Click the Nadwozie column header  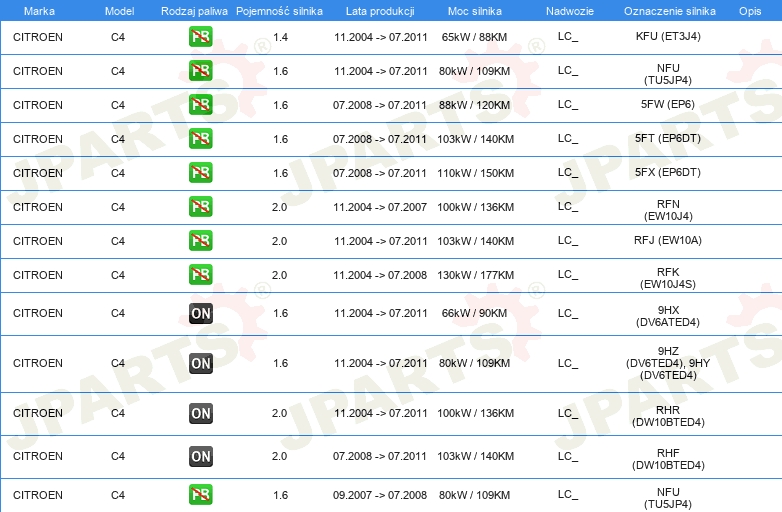(x=570, y=11)
